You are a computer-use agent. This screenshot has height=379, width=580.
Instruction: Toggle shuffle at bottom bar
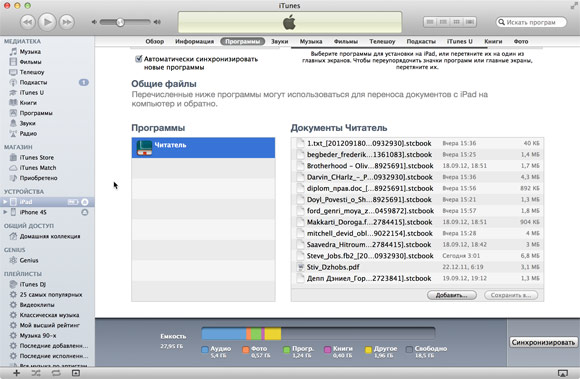point(36,373)
